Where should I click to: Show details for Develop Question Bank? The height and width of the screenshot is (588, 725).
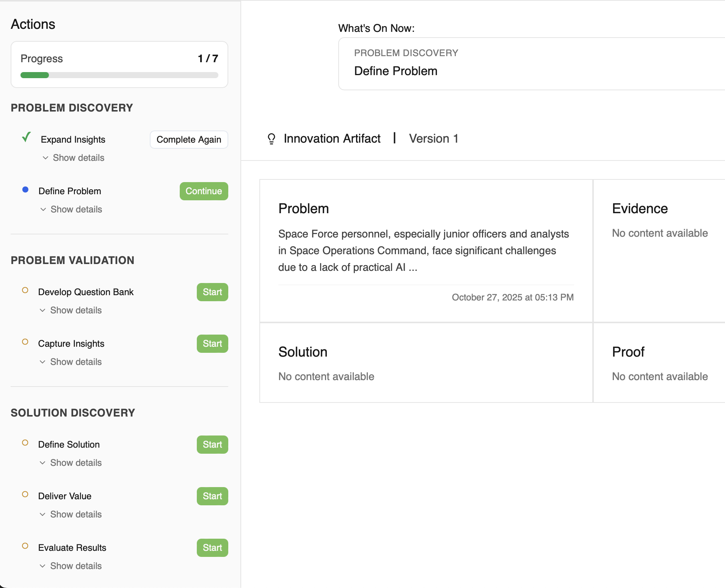tap(71, 310)
